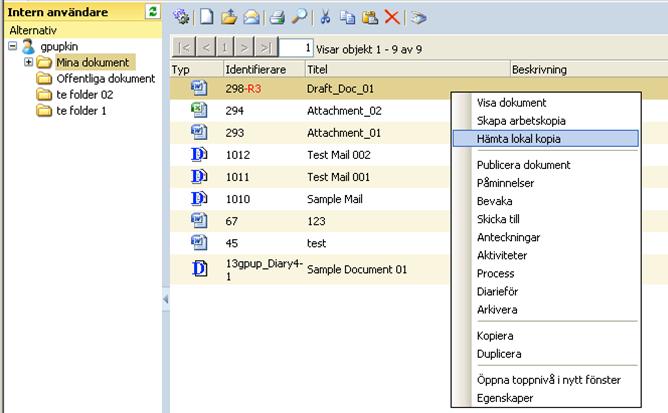Open Egenskaper from the context menu

coord(505,398)
